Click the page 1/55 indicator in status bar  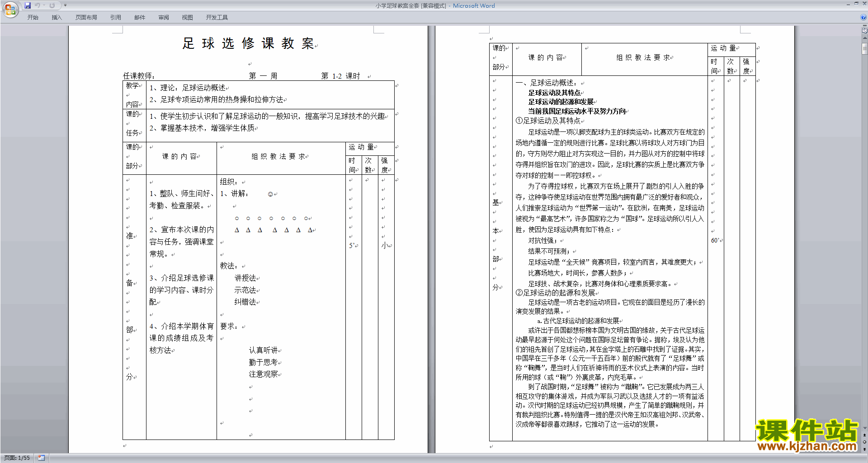click(x=17, y=458)
